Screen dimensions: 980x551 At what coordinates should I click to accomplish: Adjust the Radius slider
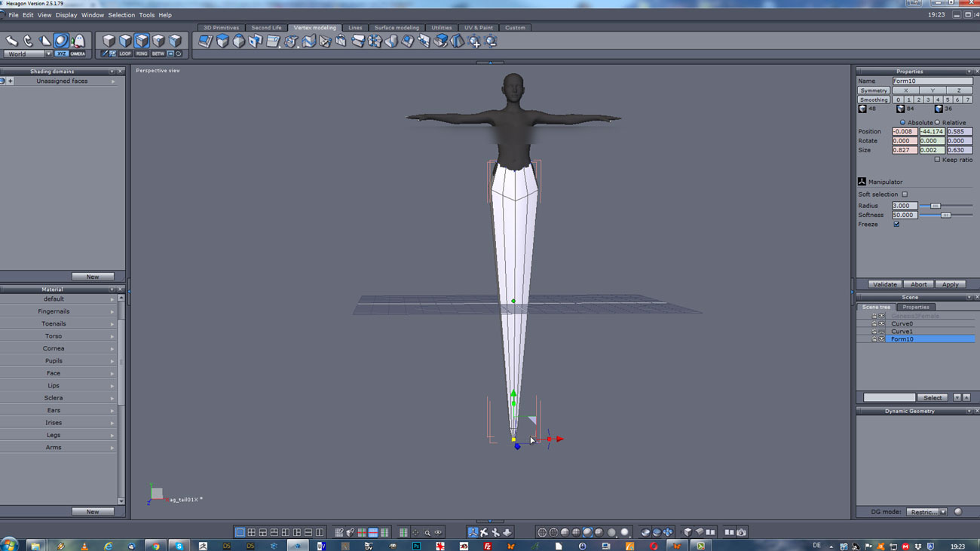936,206
